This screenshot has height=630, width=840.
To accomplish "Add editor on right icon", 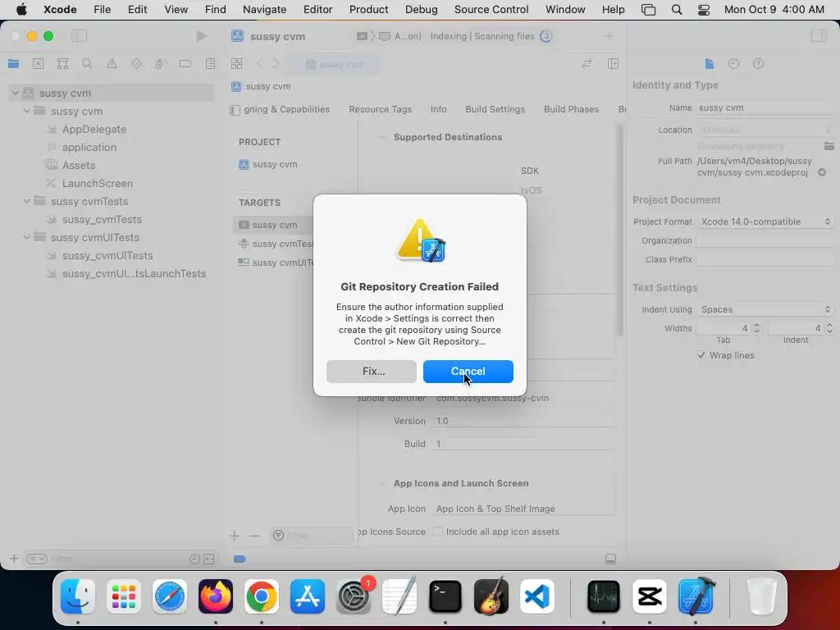I will click(x=614, y=64).
